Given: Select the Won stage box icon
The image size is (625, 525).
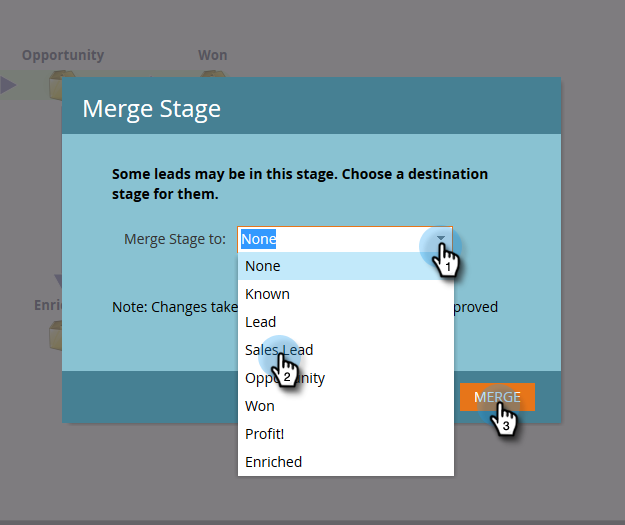Looking at the screenshot, I should click(212, 74).
